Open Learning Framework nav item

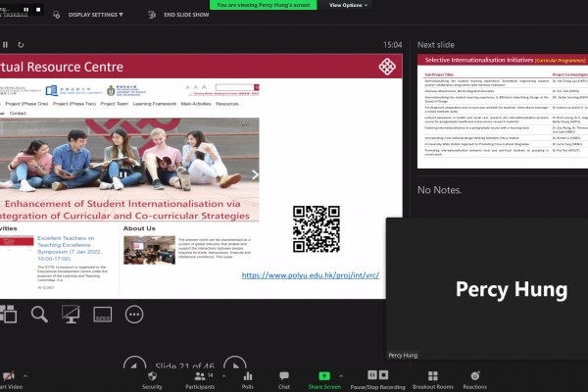point(155,104)
